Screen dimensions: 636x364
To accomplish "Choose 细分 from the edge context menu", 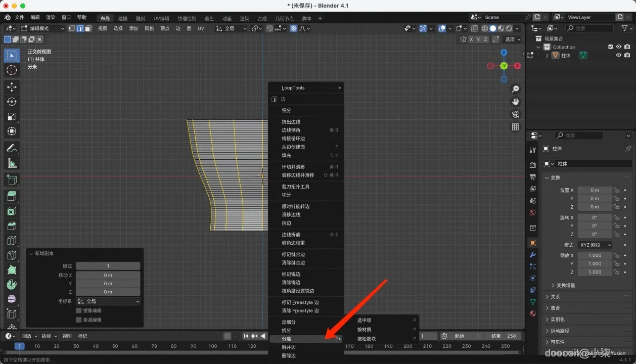I will tap(287, 110).
